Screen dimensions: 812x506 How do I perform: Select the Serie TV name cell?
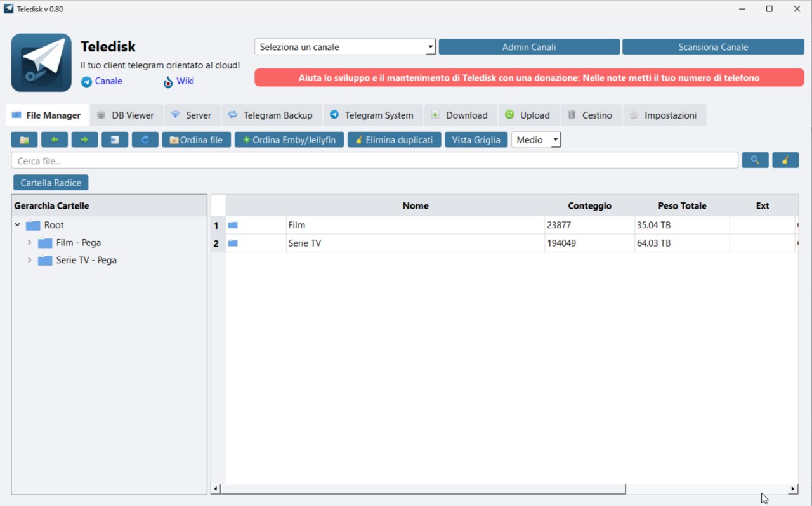point(416,243)
